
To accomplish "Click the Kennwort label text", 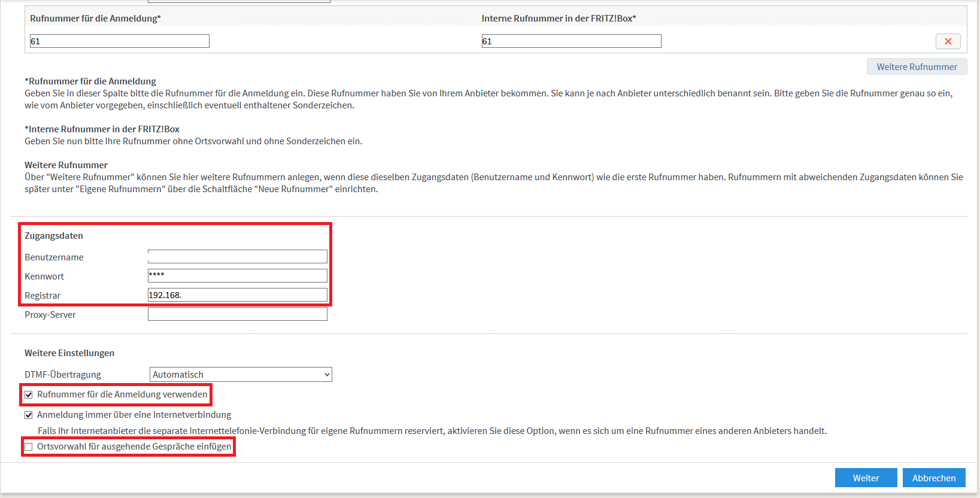I will 44,277.
